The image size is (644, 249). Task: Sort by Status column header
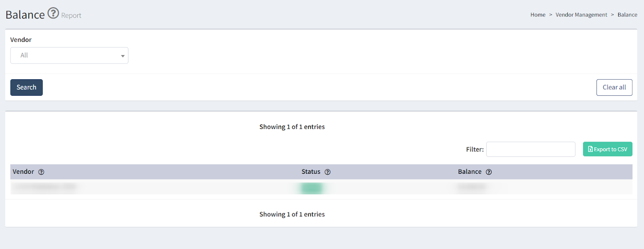[x=311, y=172]
